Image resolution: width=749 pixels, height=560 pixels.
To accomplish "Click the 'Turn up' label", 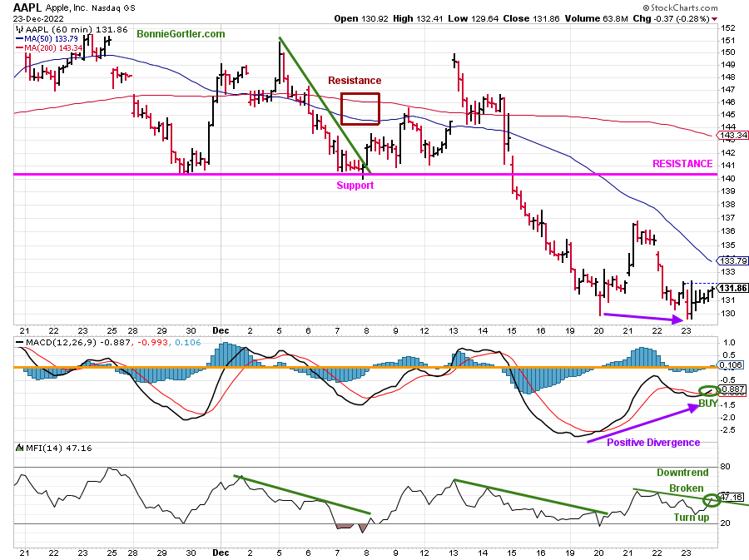I will 692,517.
